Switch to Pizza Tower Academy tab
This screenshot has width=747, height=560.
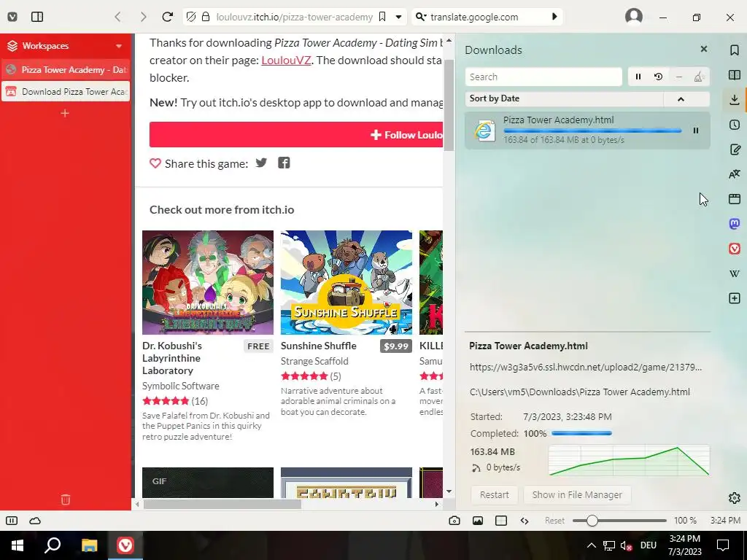(66, 69)
